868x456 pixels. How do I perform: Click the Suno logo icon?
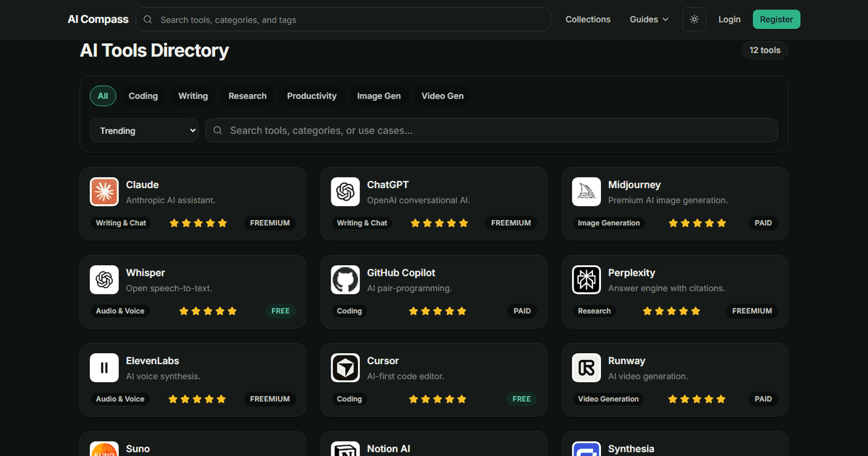point(104,449)
